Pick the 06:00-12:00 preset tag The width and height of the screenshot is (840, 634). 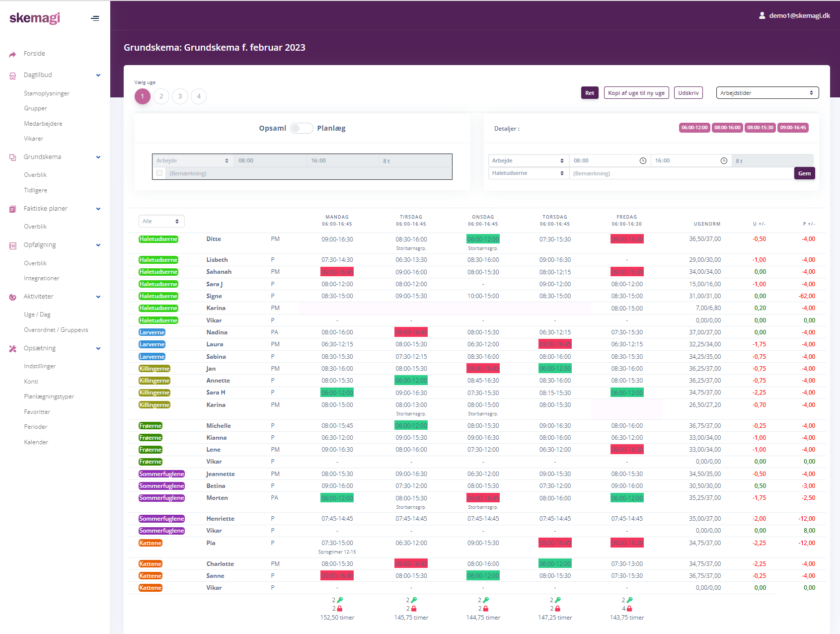point(694,128)
